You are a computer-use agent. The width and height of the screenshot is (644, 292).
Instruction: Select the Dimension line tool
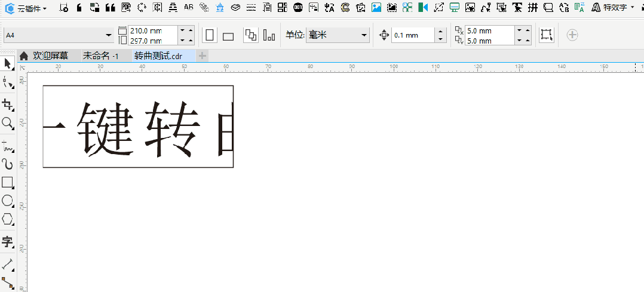coord(7,264)
